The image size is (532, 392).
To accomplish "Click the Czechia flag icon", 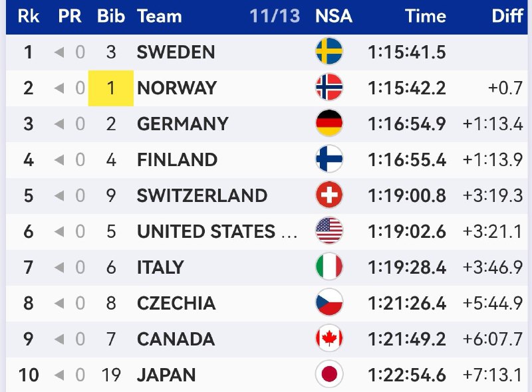I will (x=329, y=302).
